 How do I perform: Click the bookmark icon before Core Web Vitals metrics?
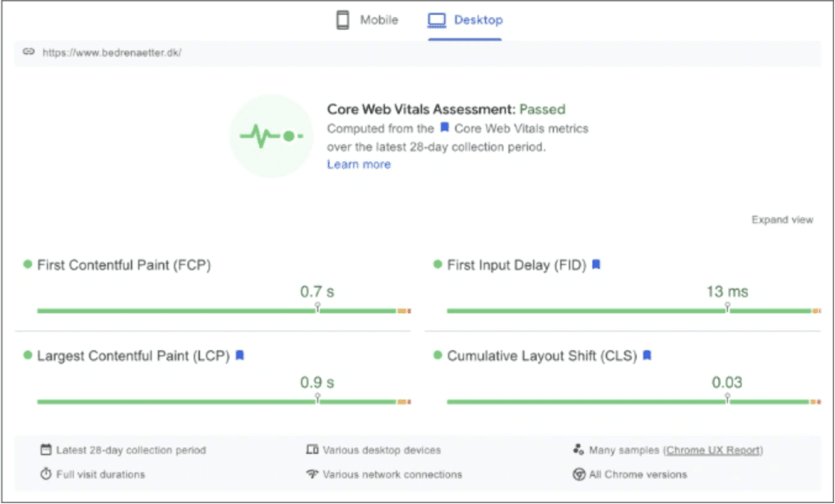click(x=444, y=128)
